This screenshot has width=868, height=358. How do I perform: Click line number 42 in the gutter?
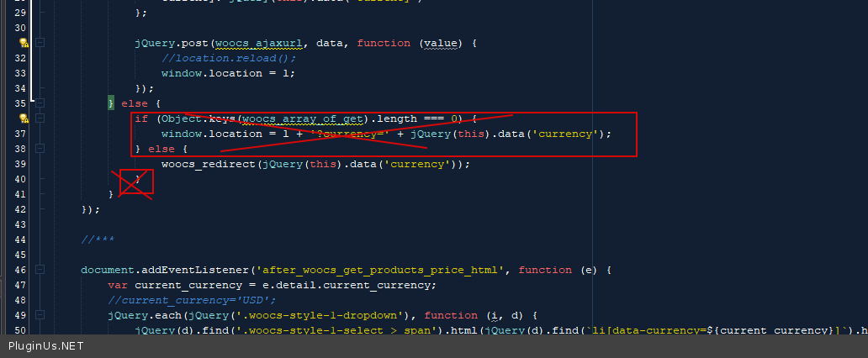tap(20, 209)
